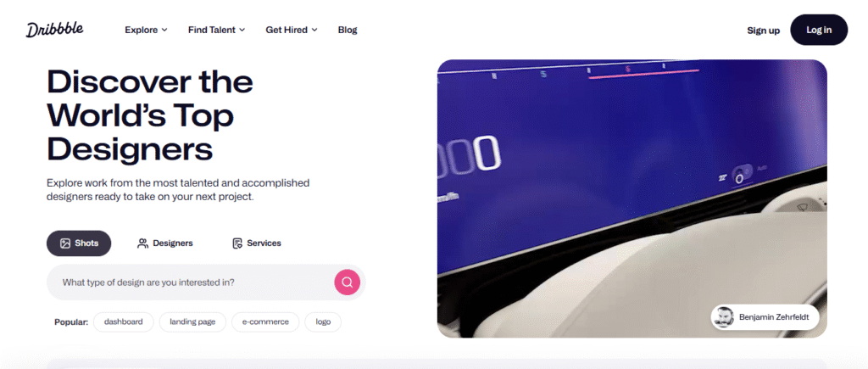Select the Services tab
The width and height of the screenshot is (868, 369).
click(x=257, y=243)
